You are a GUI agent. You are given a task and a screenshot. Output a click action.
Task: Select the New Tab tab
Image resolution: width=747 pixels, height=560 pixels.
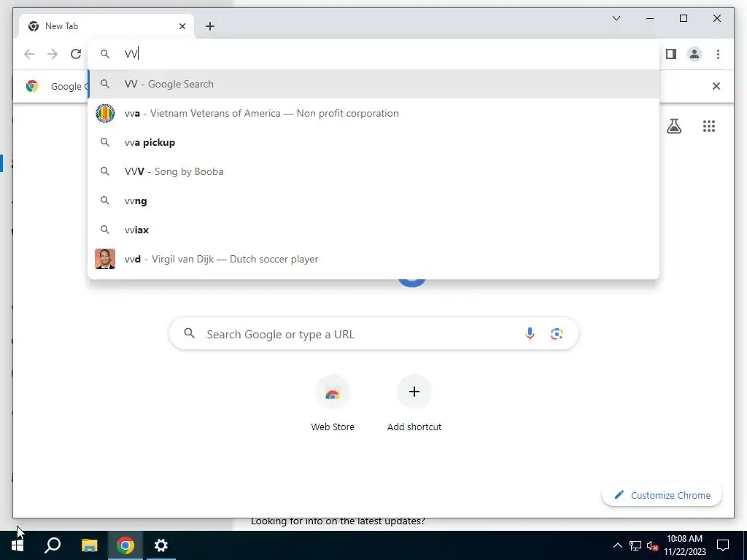point(107,26)
